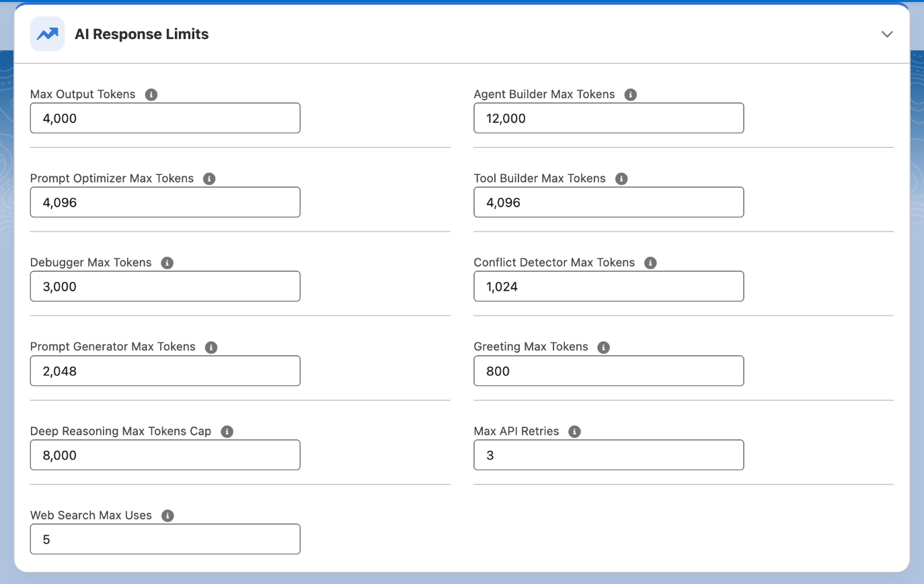The image size is (924, 584).
Task: Collapse the AI Response Limits section chevron
Action: [x=887, y=34]
